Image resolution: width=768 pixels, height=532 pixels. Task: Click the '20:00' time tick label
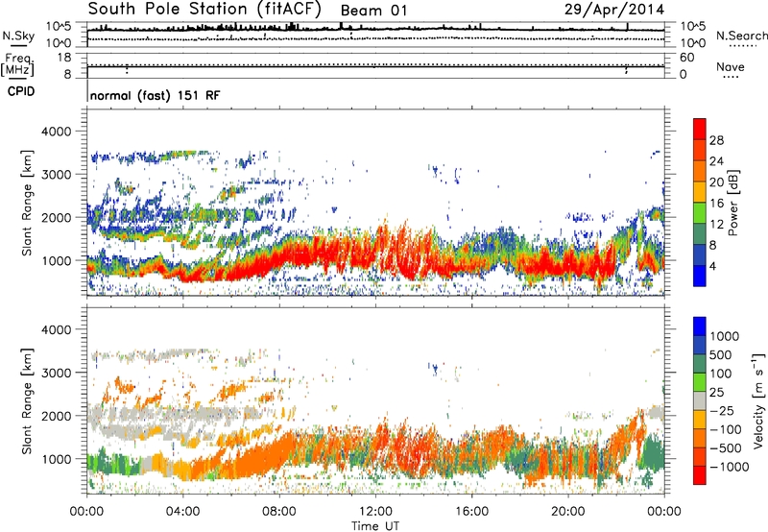[x=567, y=512]
